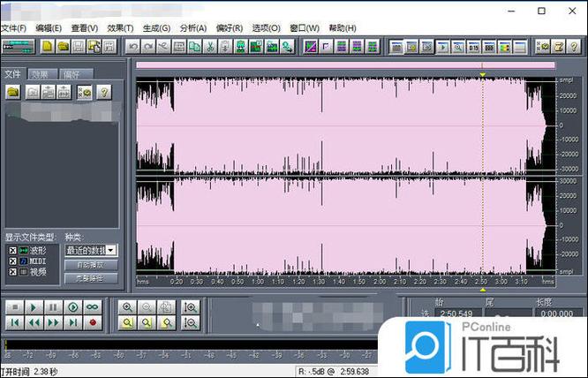Click the scissors Cut toolbar icon
Screen dimensions: 588x378
coord(210,46)
